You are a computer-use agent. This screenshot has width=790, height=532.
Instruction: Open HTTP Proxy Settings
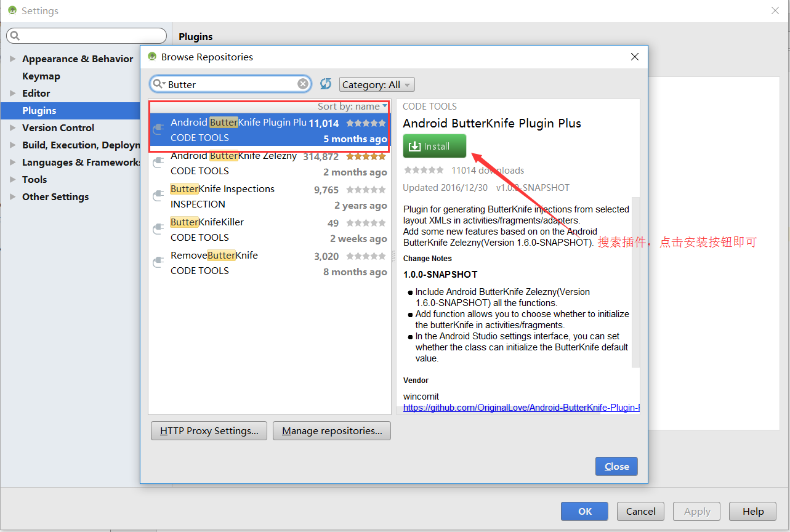tap(209, 431)
